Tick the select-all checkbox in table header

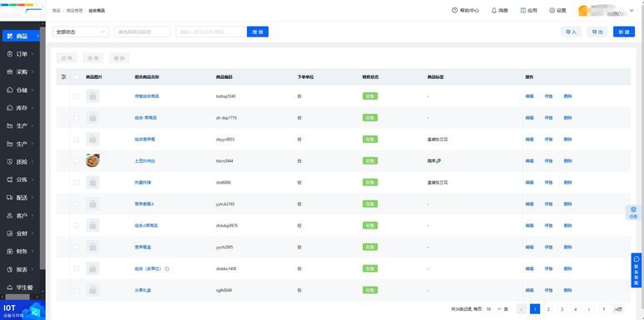pyautogui.click(x=77, y=76)
